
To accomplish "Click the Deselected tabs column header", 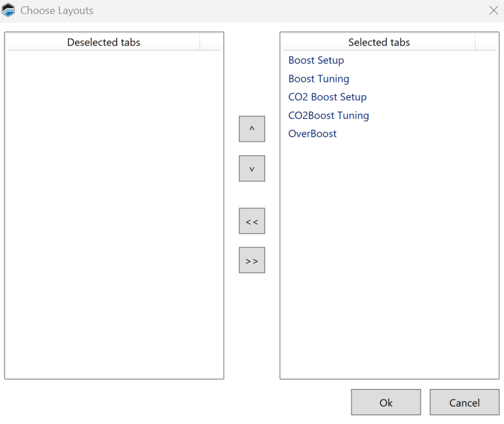I will (x=104, y=43).
